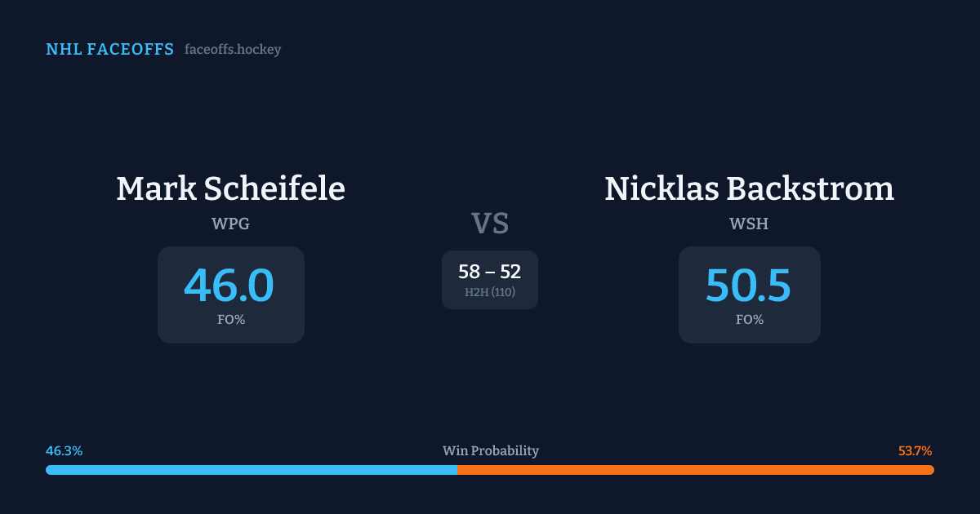
Task: Click the 53.7% win probability label
Action: point(915,451)
